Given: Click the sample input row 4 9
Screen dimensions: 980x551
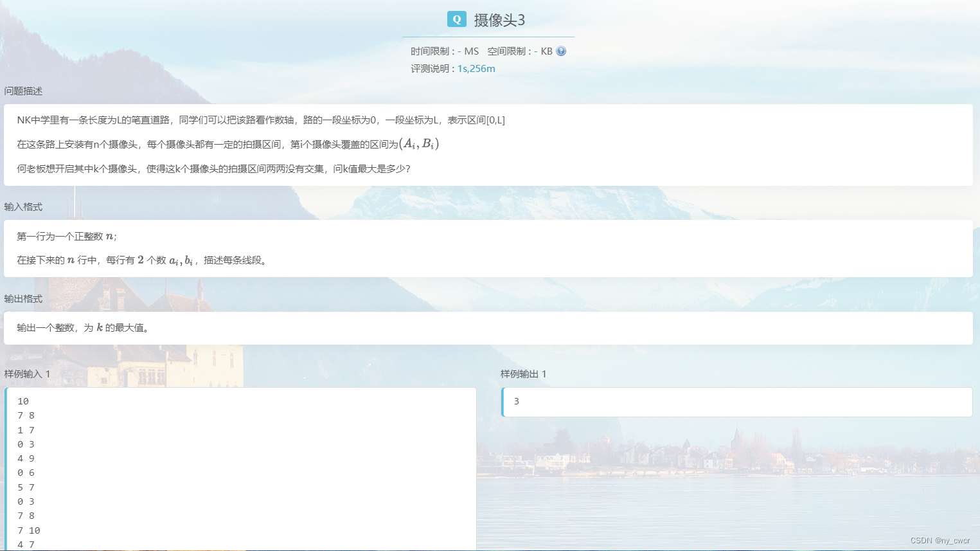Looking at the screenshot, I should tap(26, 458).
